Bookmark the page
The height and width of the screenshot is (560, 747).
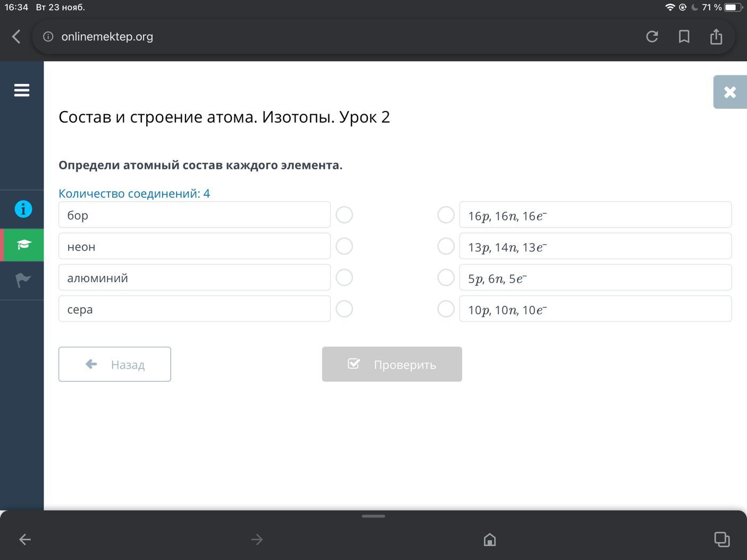point(684,37)
